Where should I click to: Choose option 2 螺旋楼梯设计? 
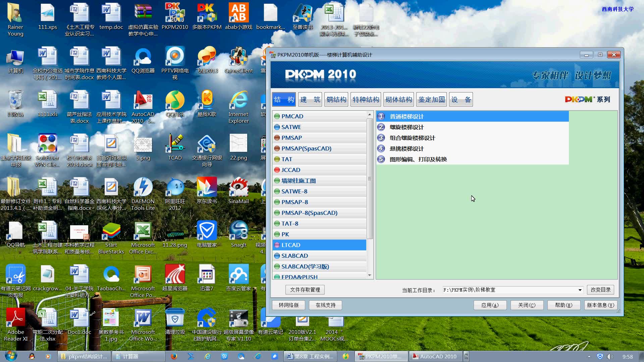pyautogui.click(x=407, y=127)
